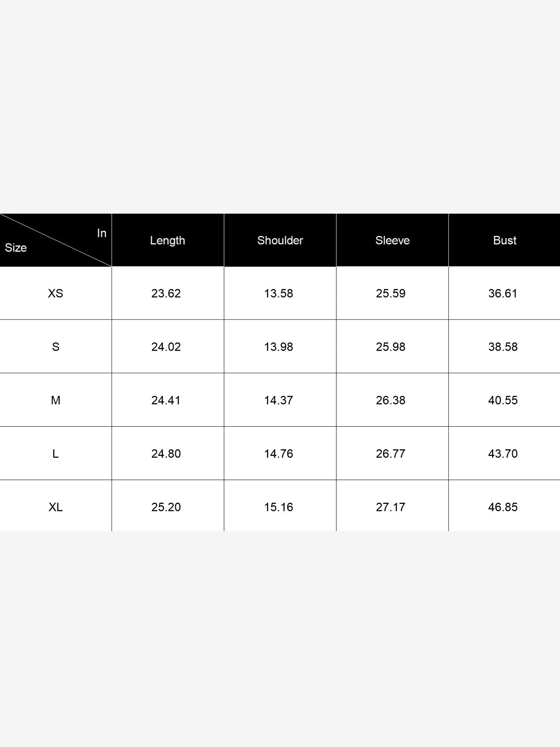Viewport: 560px width, 747px height.
Task: Click the Length column header
Action: tap(168, 240)
